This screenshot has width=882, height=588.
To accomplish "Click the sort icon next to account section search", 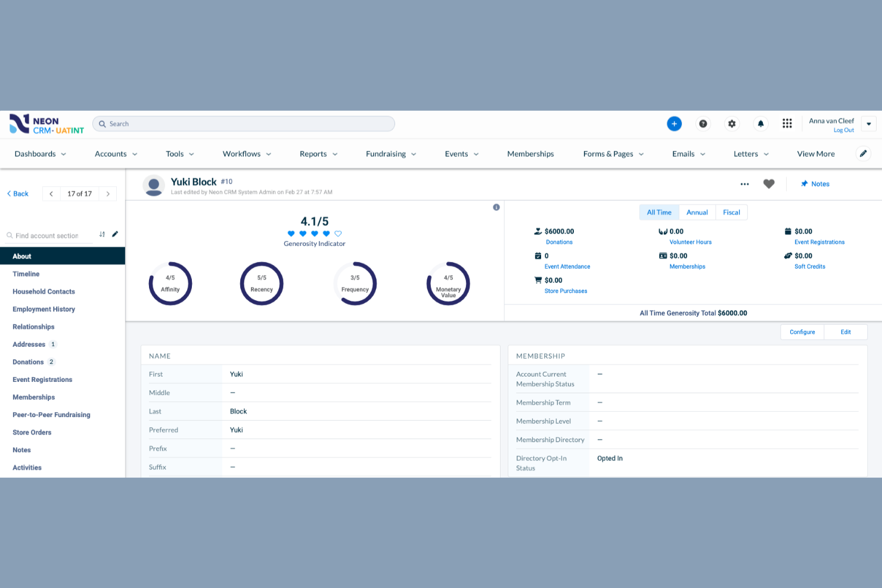I will (102, 234).
